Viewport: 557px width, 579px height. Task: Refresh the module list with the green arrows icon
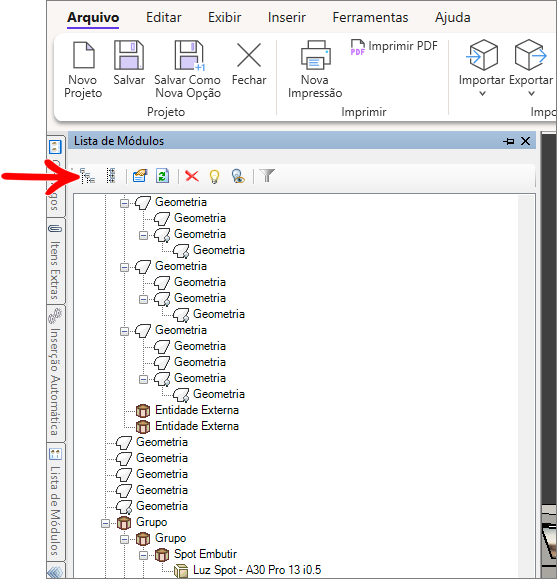[x=163, y=176]
